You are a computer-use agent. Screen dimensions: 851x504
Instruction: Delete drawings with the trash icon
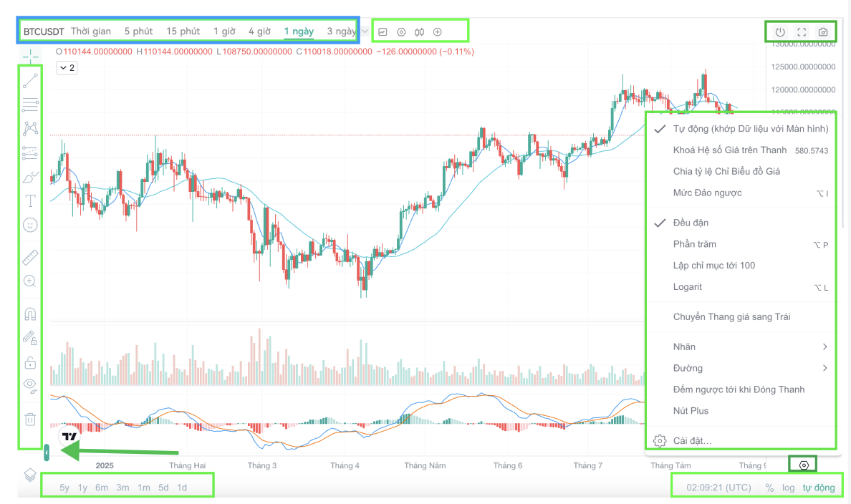[x=30, y=419]
